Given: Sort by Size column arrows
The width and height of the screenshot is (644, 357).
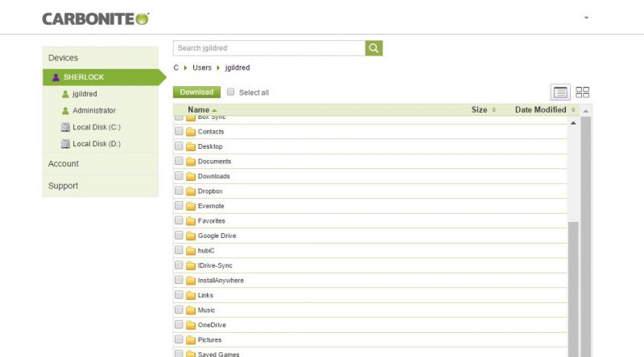Looking at the screenshot, I should pos(494,110).
